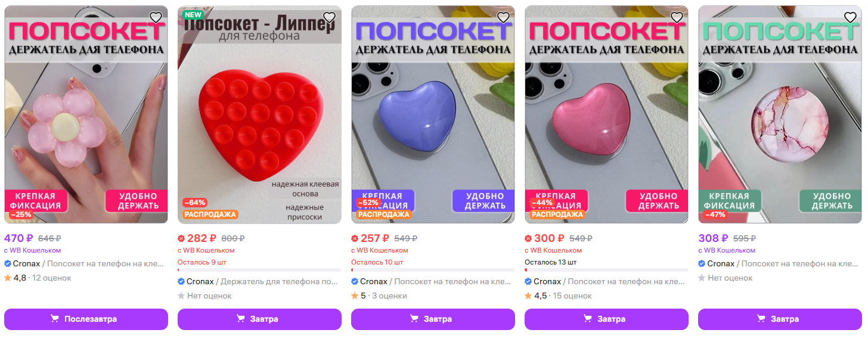Favorite the pink flower popsocket with heart icon
Image resolution: width=868 pixels, height=339 pixels.
tap(156, 17)
